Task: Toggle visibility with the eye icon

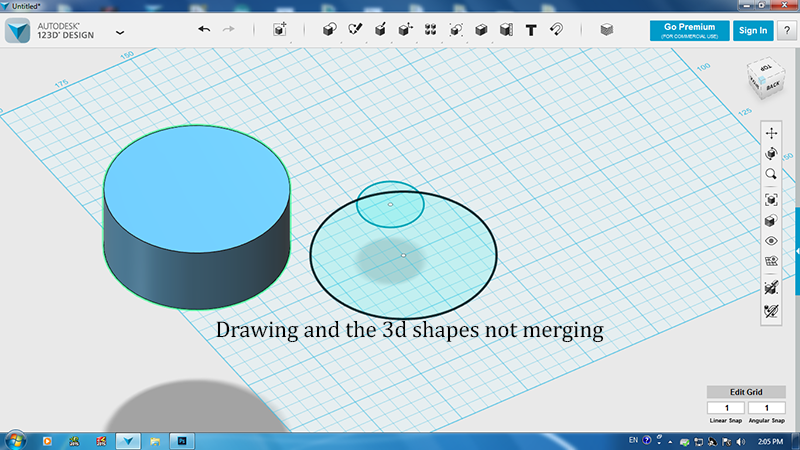Action: [771, 241]
